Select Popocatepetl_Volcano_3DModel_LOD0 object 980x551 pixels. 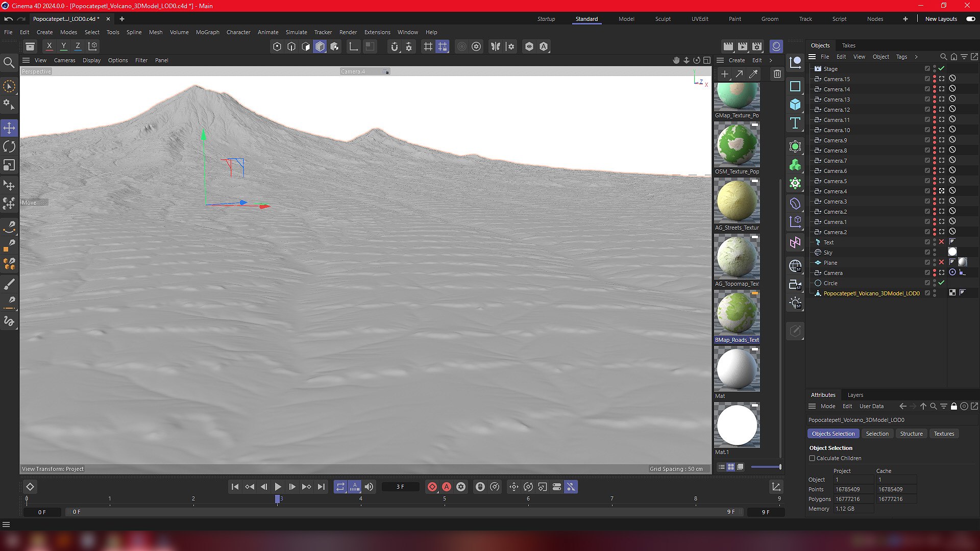tap(871, 293)
